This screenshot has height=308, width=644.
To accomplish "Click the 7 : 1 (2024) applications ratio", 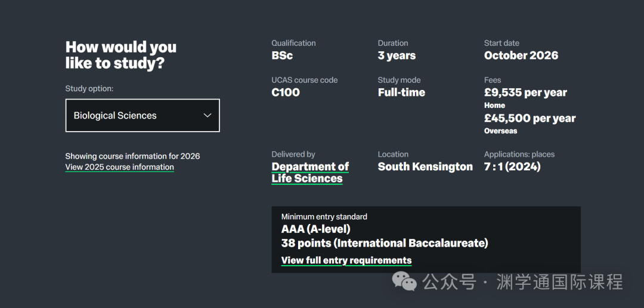I will [512, 167].
